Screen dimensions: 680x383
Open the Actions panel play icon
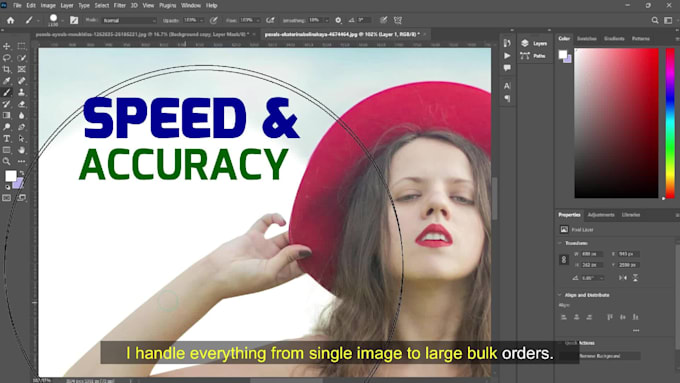[507, 56]
